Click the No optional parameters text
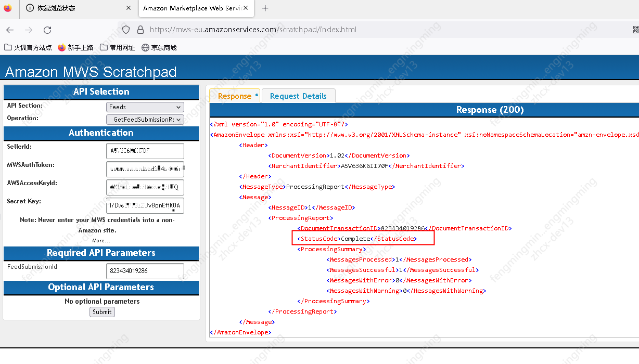Viewport: 639px width, 364px height. point(102,301)
